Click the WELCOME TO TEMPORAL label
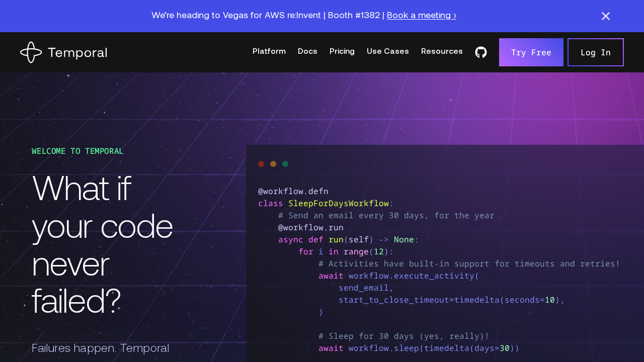644x362 pixels. tap(77, 151)
